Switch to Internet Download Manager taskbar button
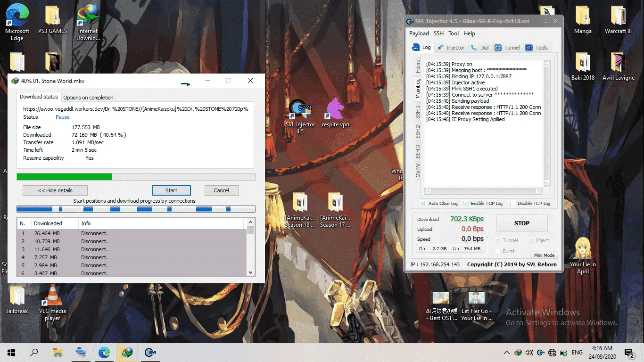The image size is (644, 362). tap(127, 353)
